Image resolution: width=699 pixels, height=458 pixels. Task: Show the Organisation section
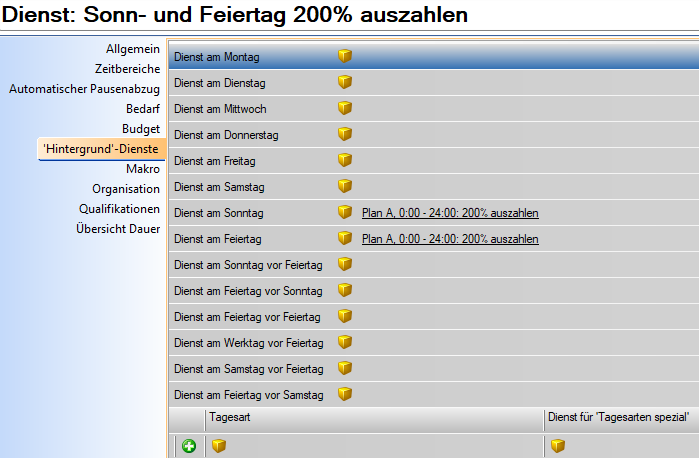tap(126, 189)
